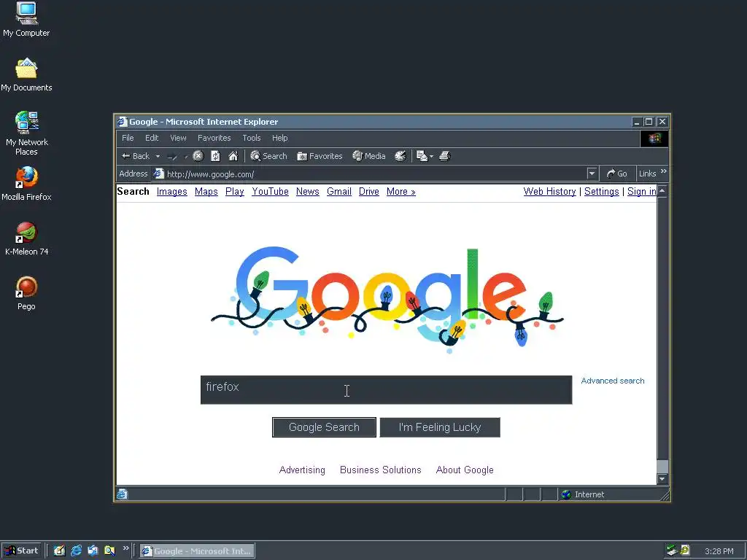Stop page loading with the Stop icon

[x=198, y=156]
